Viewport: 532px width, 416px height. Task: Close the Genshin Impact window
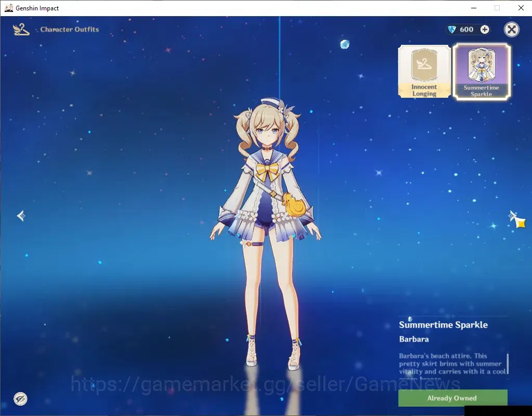[x=521, y=8]
